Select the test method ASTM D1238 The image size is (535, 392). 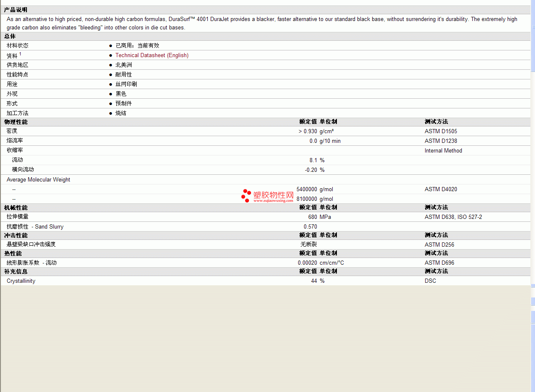pos(441,141)
